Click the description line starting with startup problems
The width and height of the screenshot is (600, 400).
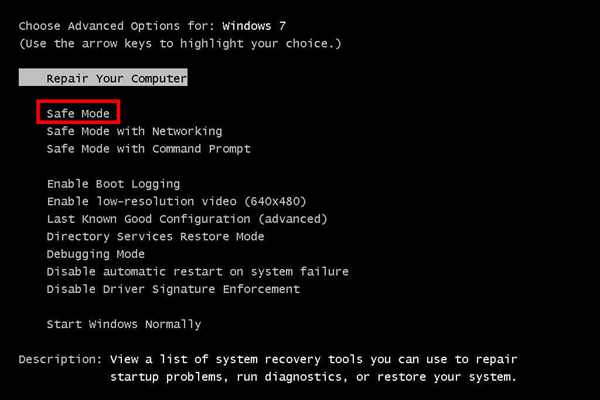(x=314, y=377)
